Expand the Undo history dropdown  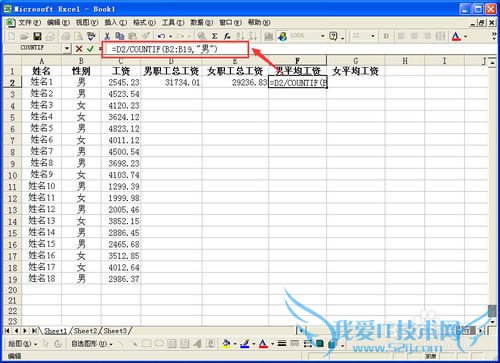tap(170, 36)
